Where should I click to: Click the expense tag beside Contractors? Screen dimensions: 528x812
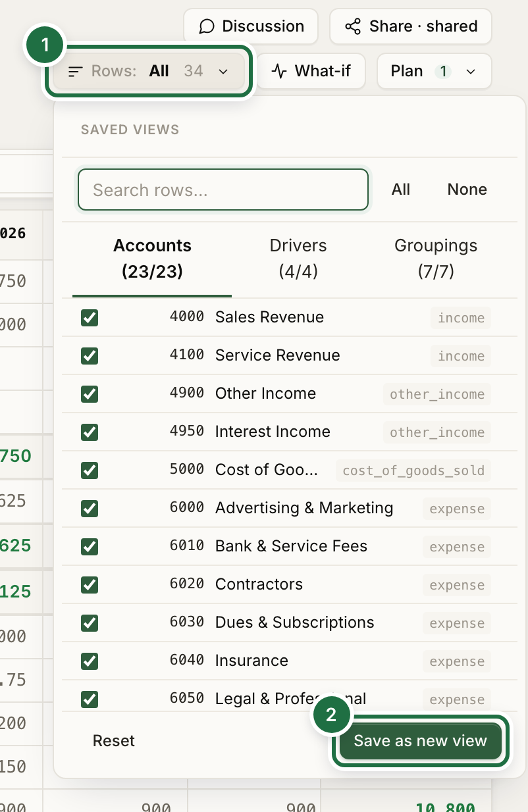457,585
